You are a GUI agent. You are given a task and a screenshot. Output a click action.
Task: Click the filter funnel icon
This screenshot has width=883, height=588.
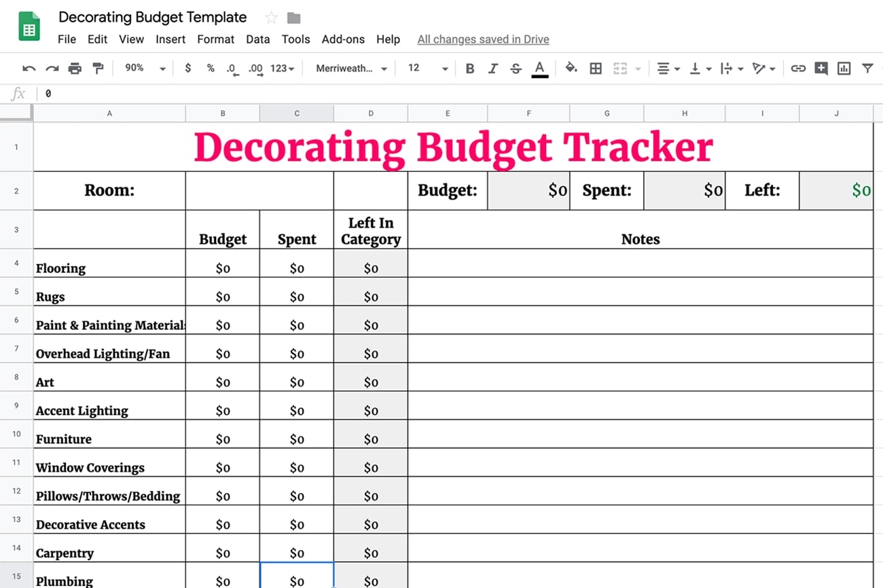867,69
